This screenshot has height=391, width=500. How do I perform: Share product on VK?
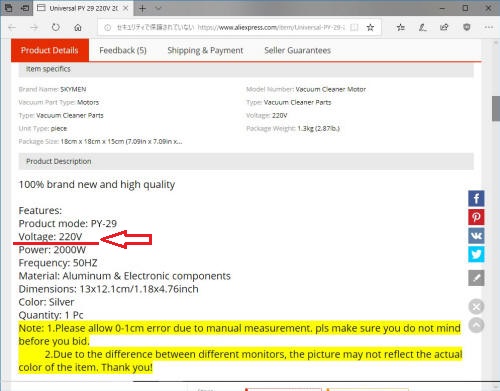(x=476, y=236)
